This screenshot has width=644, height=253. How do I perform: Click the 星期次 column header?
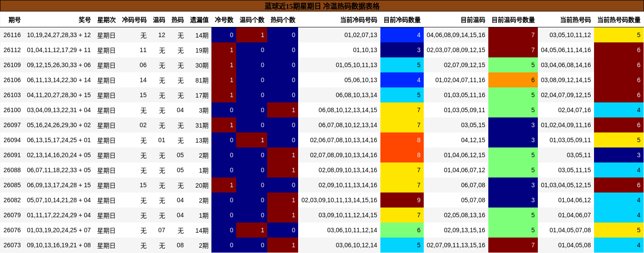click(x=107, y=20)
